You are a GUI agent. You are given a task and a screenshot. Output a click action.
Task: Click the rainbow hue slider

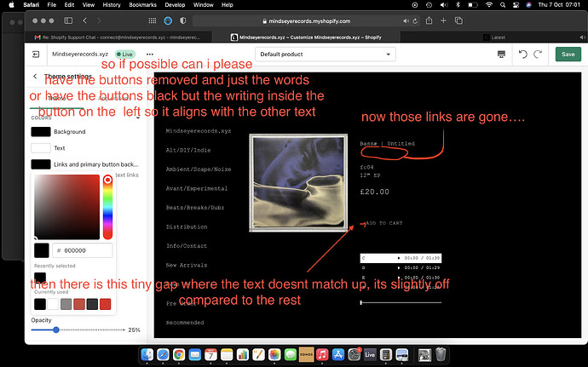pyautogui.click(x=107, y=207)
